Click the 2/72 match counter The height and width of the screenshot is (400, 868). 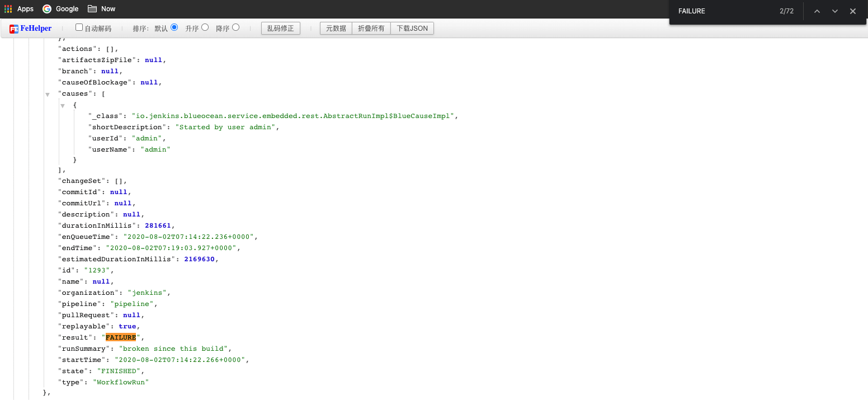[786, 11]
